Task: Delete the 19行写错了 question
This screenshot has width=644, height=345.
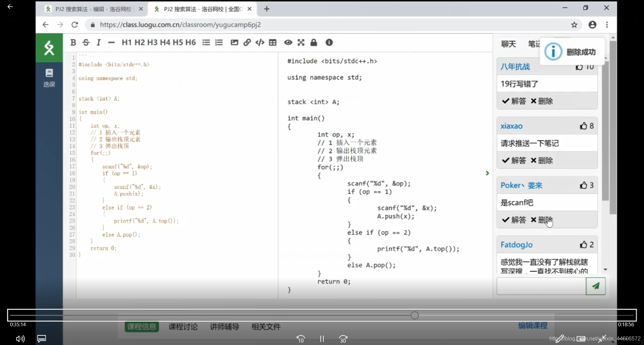Action: click(542, 101)
